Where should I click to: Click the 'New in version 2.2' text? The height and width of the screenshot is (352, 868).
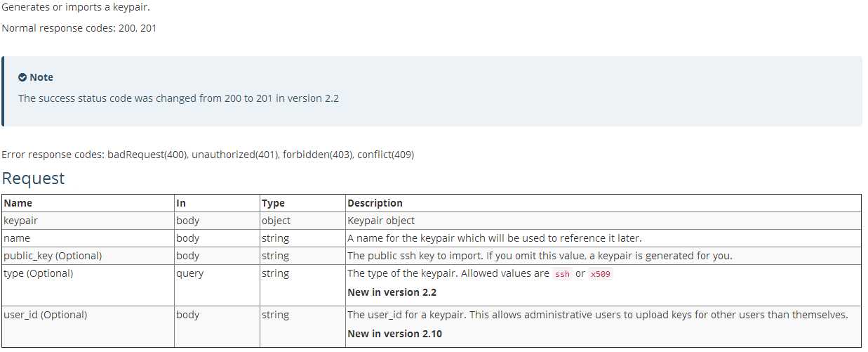(392, 292)
